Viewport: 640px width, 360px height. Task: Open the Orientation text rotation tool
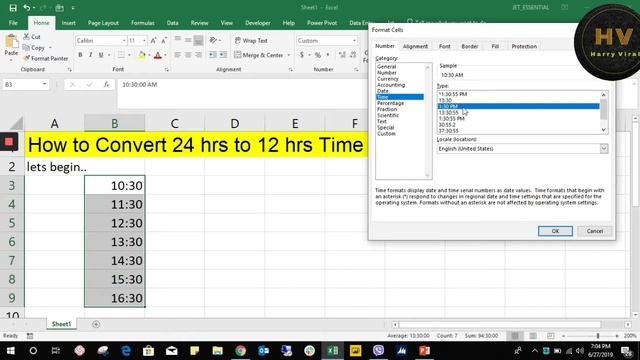pos(213,40)
